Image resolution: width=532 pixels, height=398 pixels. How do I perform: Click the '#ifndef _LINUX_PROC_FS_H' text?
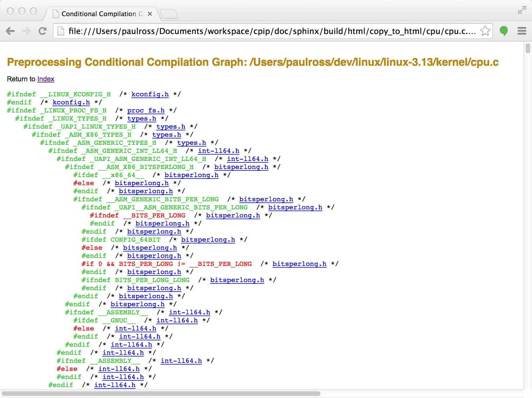click(57, 110)
